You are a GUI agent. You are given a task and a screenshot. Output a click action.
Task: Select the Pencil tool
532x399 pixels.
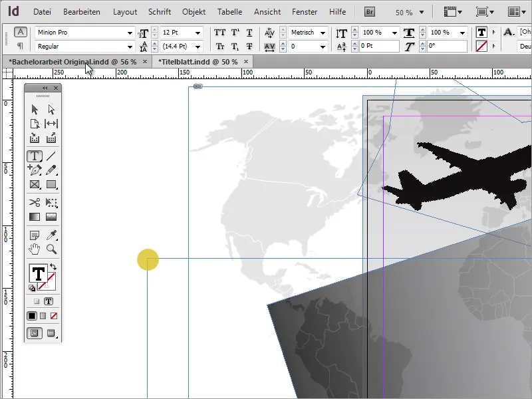pyautogui.click(x=51, y=170)
